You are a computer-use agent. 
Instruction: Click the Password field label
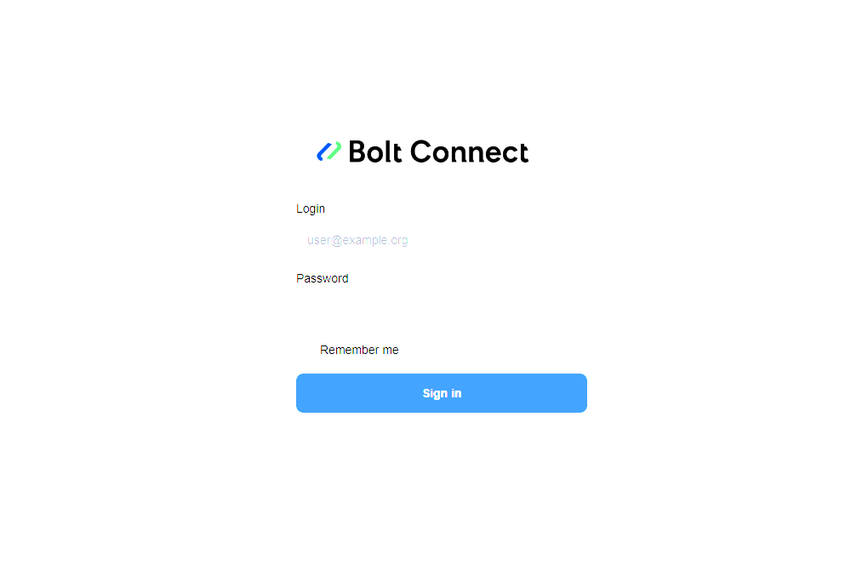point(323,278)
